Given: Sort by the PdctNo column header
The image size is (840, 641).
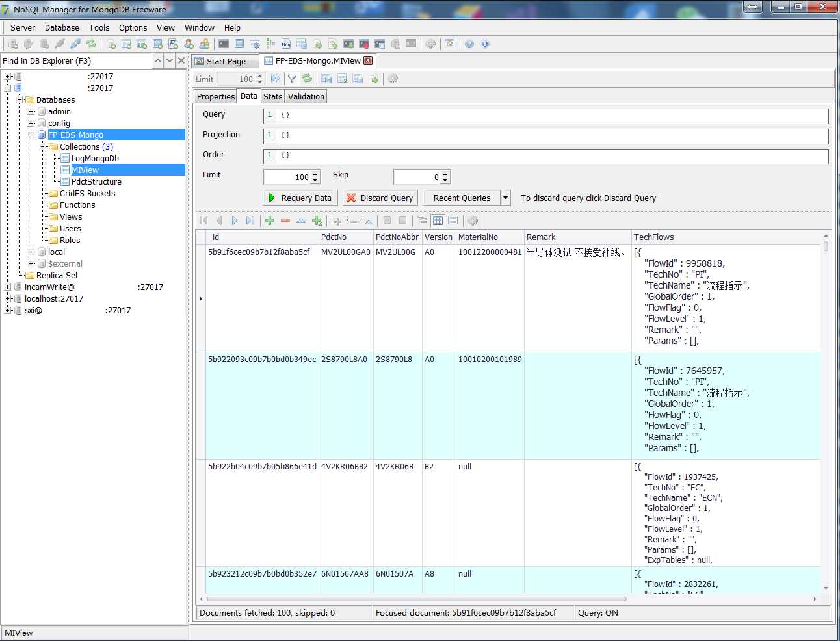Looking at the screenshot, I should 346,237.
